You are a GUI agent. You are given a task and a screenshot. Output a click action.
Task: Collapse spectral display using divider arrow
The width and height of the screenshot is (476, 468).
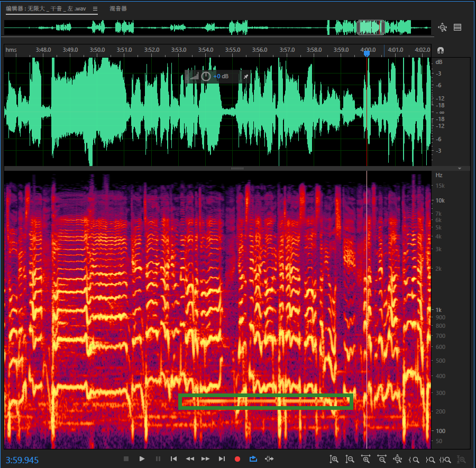click(x=460, y=168)
